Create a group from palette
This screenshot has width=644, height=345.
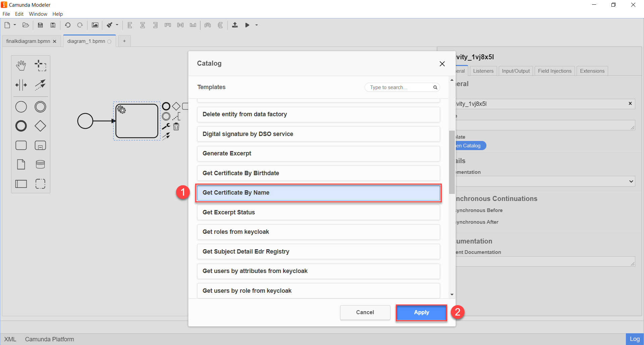(x=40, y=184)
